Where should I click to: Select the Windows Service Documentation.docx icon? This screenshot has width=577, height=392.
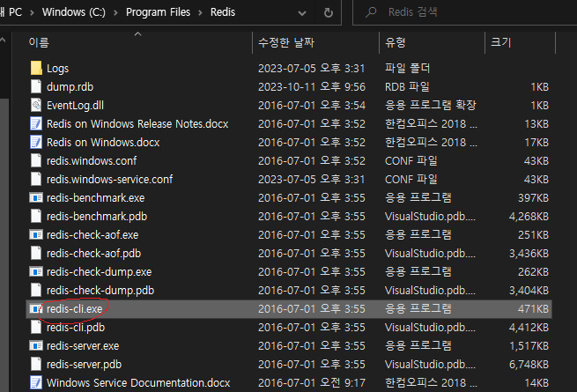tap(36, 383)
